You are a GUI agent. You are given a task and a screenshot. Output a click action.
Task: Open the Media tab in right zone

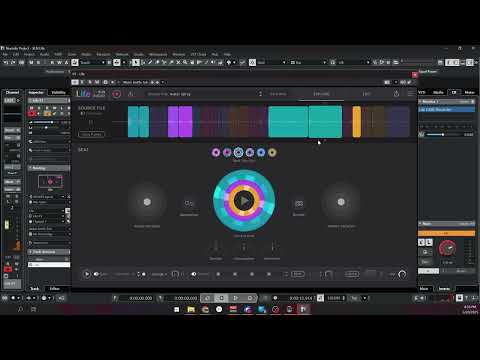(x=438, y=92)
